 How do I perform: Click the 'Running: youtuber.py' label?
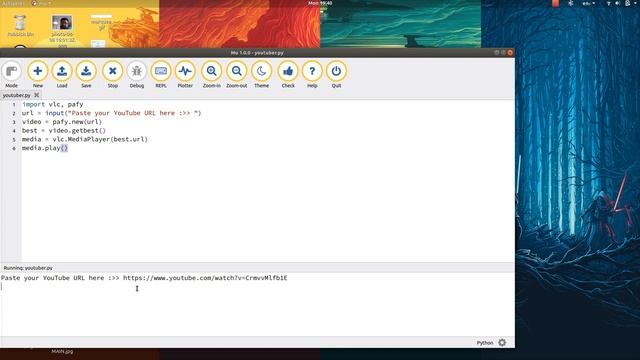(x=28, y=268)
